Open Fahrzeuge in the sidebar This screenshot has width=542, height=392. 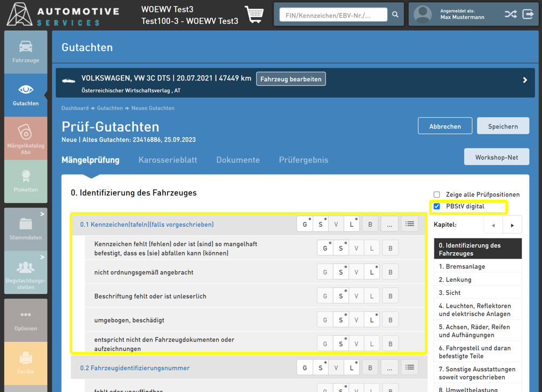tap(25, 52)
